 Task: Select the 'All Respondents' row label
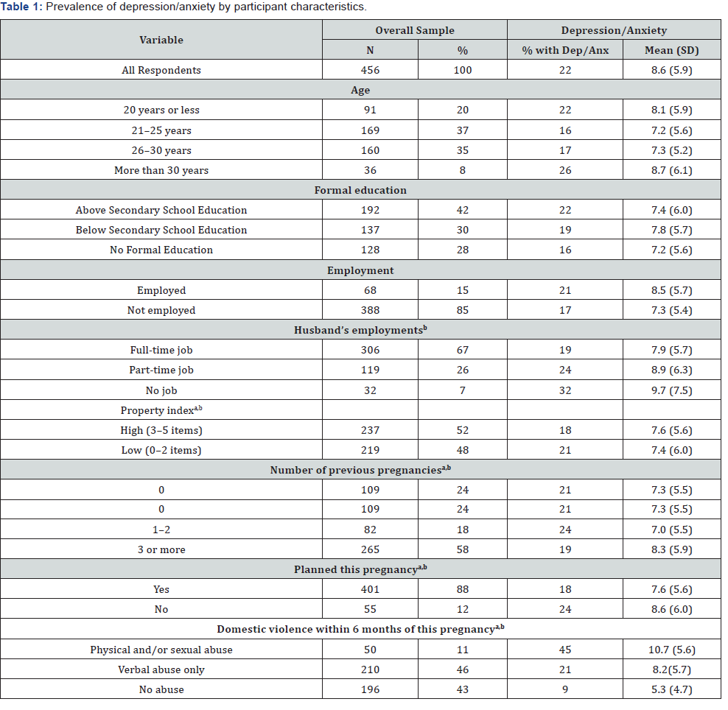point(161,70)
